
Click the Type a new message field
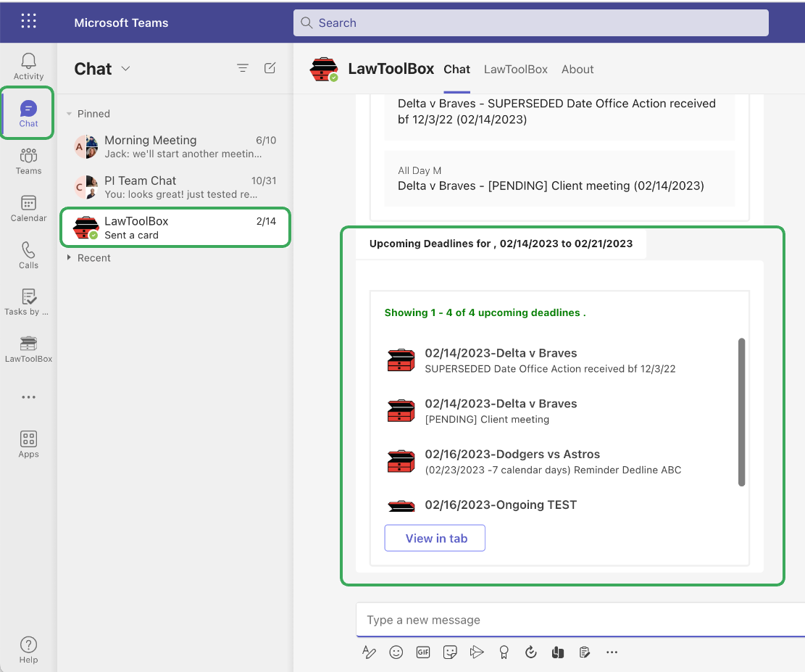(x=580, y=620)
